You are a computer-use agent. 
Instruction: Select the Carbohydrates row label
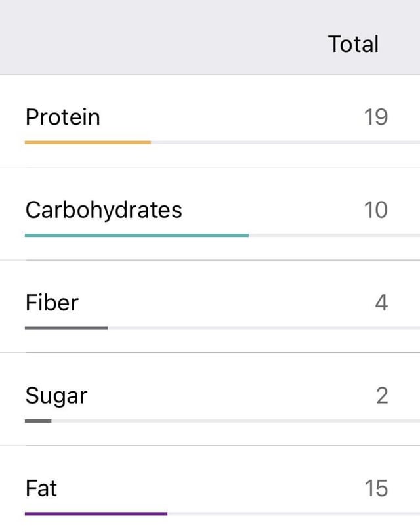(104, 210)
